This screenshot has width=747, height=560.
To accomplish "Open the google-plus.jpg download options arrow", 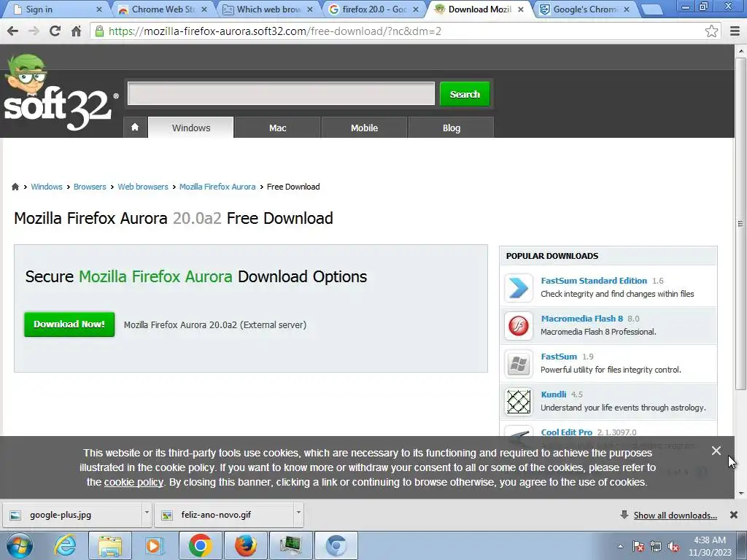I will point(147,513).
